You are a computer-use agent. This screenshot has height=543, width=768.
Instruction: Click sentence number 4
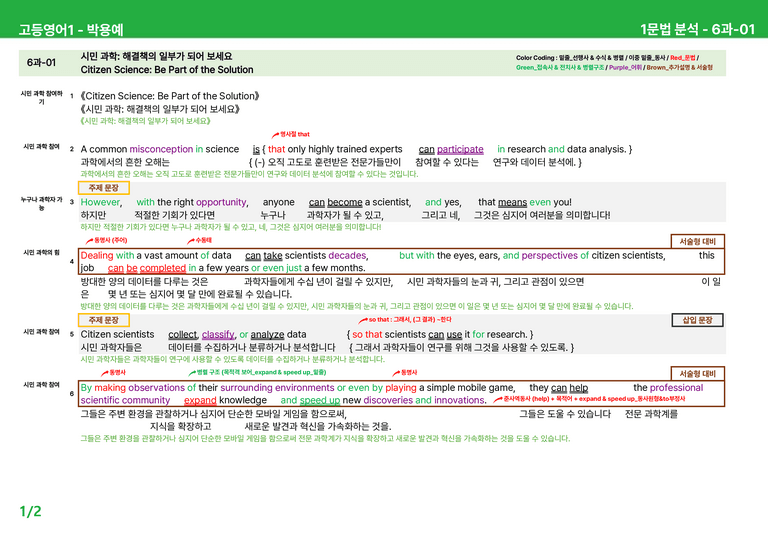pos(72,261)
